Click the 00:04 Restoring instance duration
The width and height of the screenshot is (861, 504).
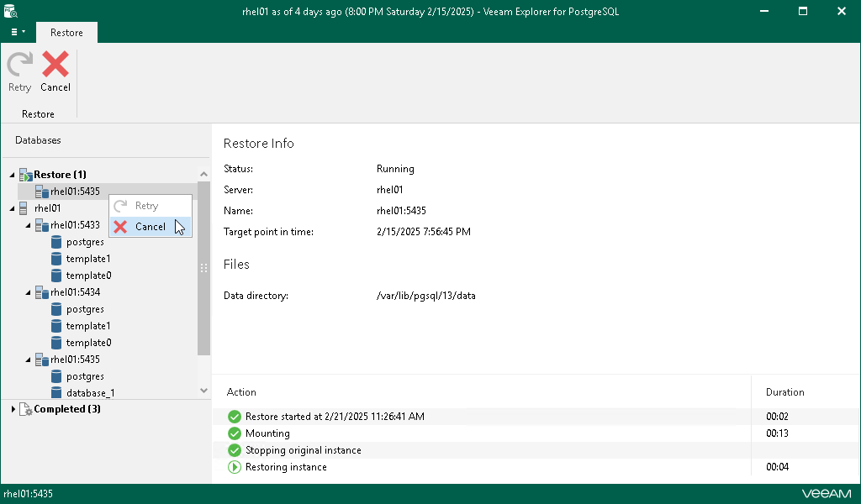click(x=777, y=467)
